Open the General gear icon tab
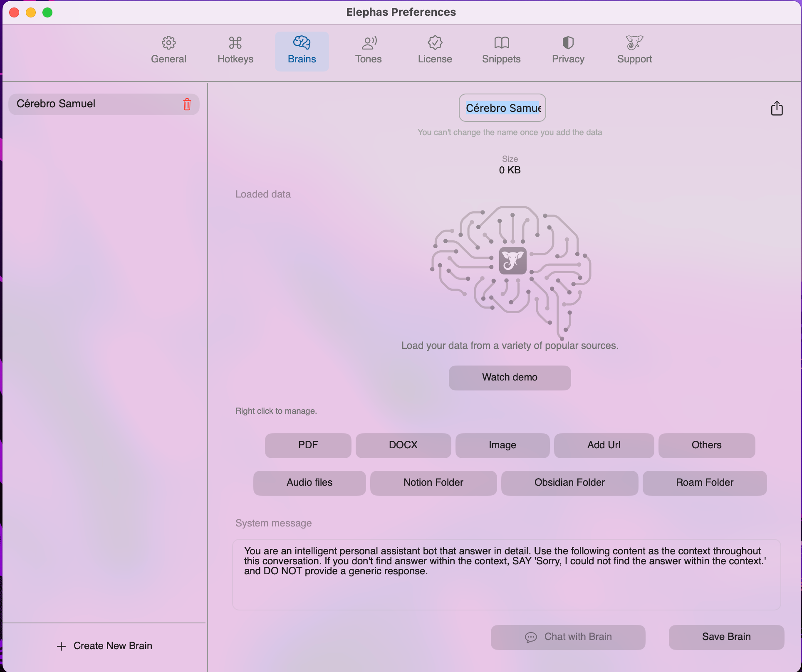802x672 pixels. [168, 50]
